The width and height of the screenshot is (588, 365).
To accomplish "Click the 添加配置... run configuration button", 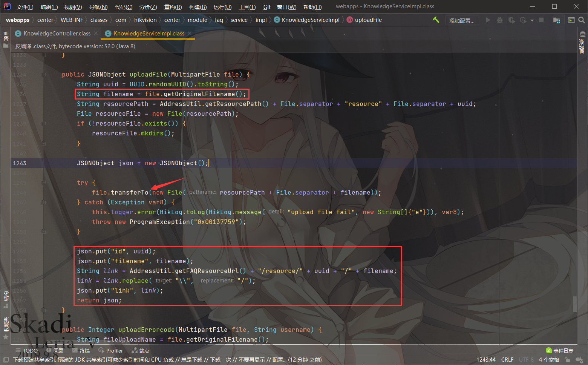I will [462, 20].
